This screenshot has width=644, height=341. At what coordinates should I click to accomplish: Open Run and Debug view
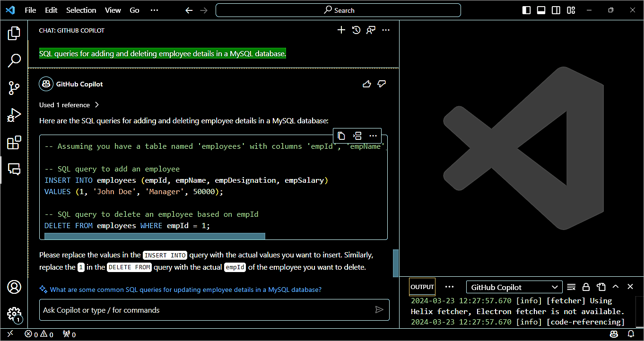pyautogui.click(x=14, y=115)
